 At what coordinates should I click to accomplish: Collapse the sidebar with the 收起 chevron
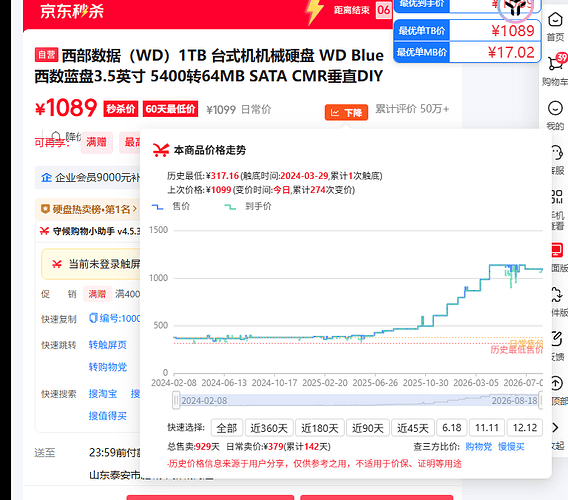[x=555, y=428]
